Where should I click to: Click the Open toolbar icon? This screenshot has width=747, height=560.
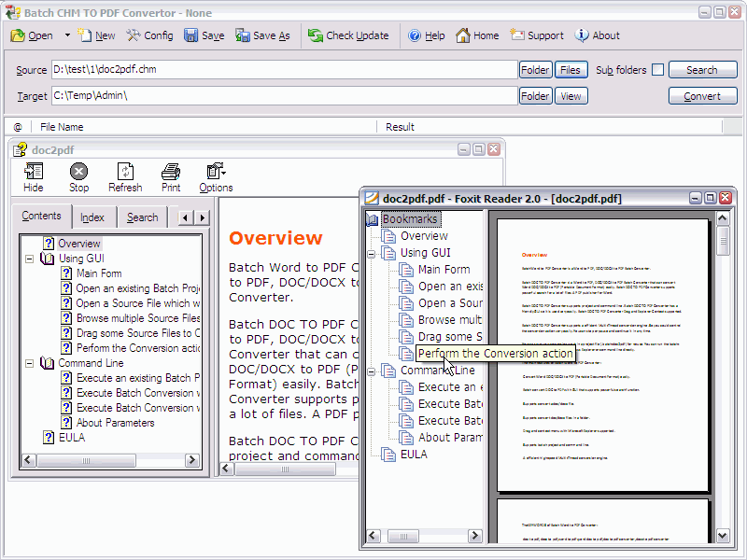click(x=18, y=35)
